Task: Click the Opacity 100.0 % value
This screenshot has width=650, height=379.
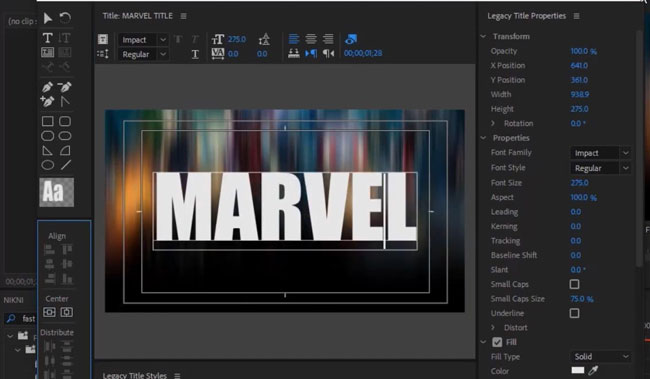Action: (584, 51)
